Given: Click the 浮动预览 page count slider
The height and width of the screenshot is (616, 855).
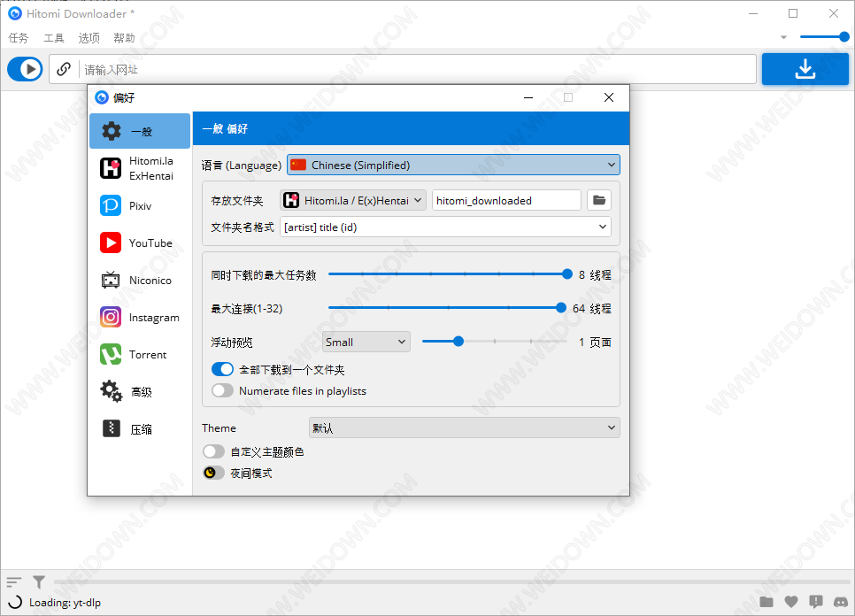Looking at the screenshot, I should (495, 342).
